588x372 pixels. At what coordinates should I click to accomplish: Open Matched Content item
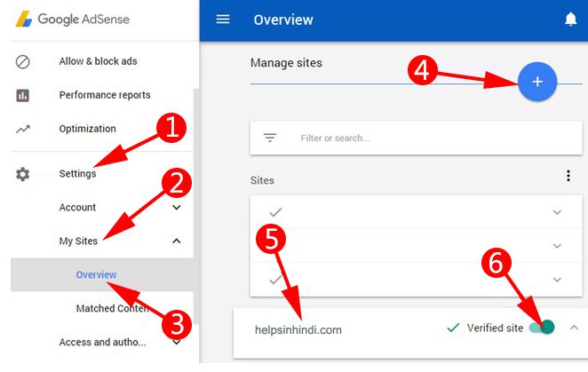pos(112,308)
